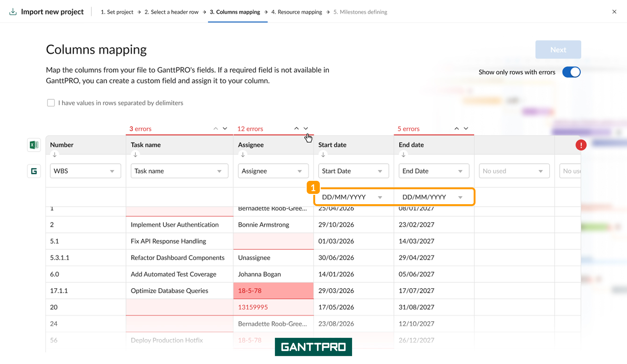Go back to step 1 Set project
This screenshot has width=627, height=364.
[117, 12]
